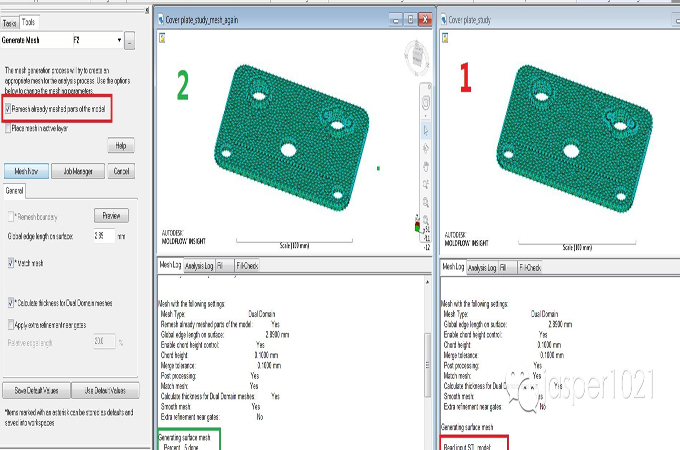This screenshot has width=680, height=450.
Task: Click the ViewCube in mesh_again window
Action: click(x=416, y=56)
